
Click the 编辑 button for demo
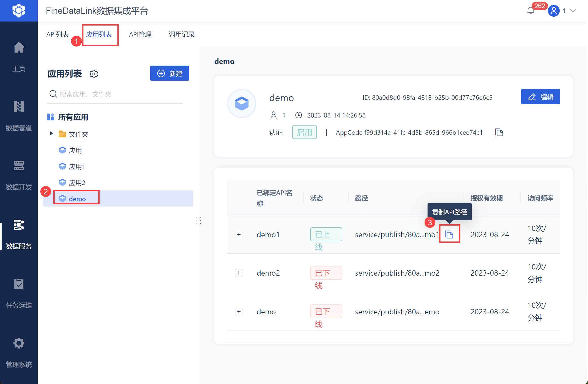click(x=540, y=97)
